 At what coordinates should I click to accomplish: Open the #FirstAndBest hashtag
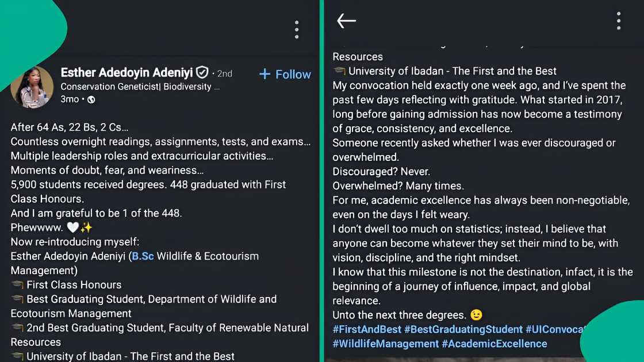coord(367,329)
